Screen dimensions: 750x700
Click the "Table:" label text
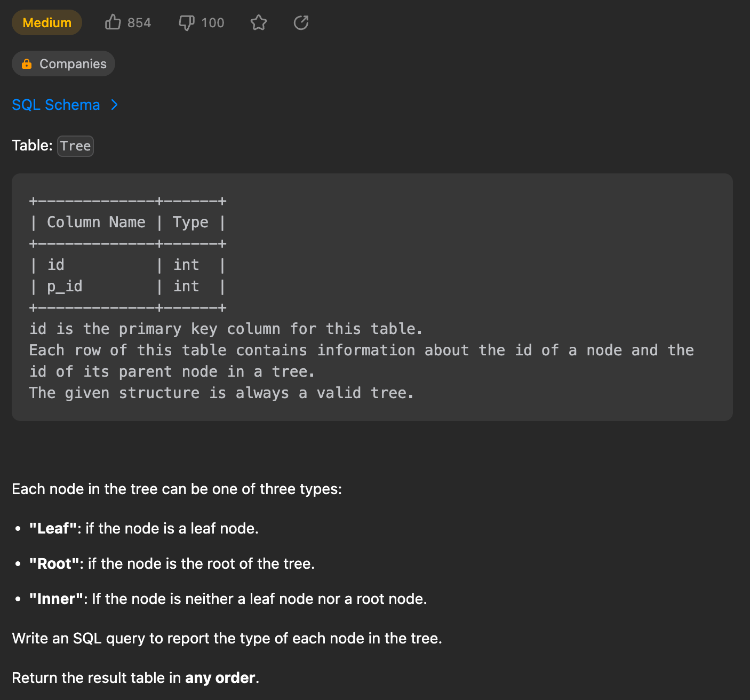coord(32,146)
